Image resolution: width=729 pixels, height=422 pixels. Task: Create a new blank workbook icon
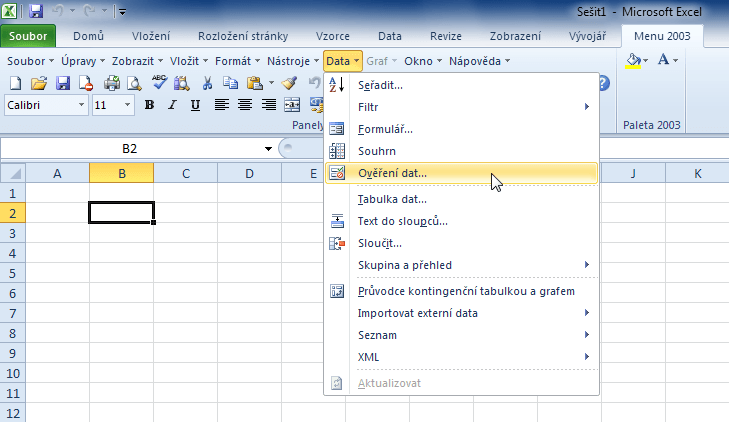point(15,84)
